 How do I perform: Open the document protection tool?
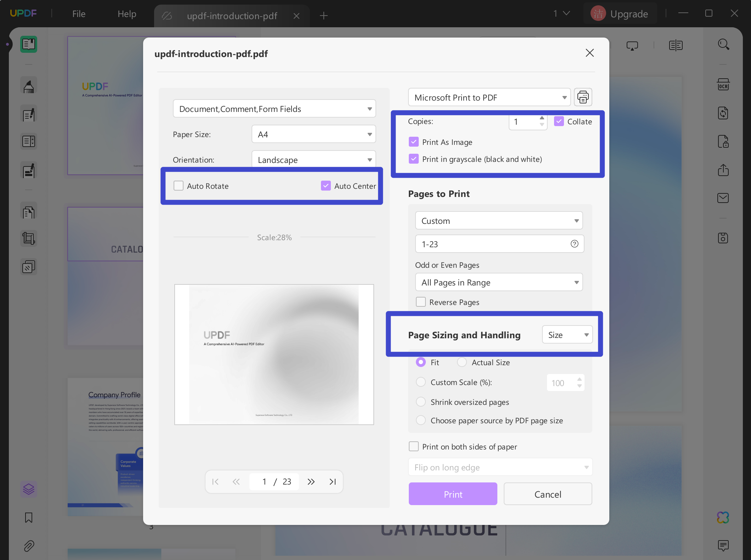(x=723, y=142)
